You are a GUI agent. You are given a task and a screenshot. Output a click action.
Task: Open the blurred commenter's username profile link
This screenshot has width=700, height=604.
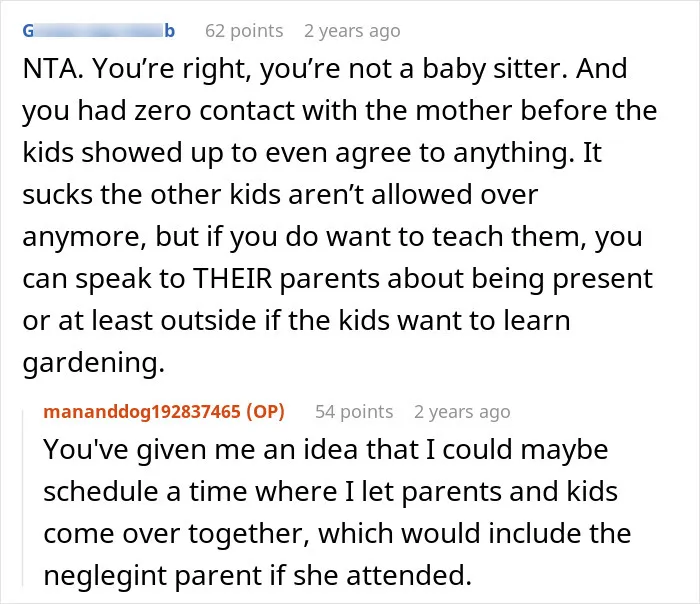click(99, 31)
